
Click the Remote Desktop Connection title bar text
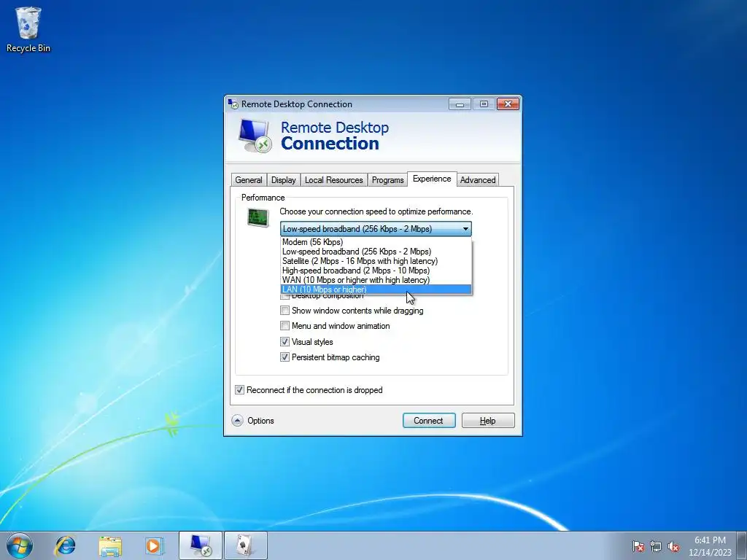297,104
